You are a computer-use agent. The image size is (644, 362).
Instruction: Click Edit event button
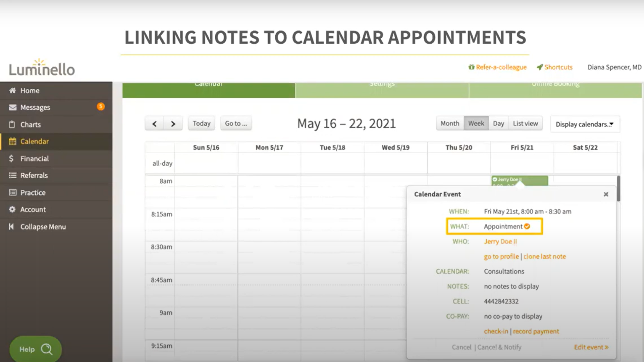tap(591, 347)
